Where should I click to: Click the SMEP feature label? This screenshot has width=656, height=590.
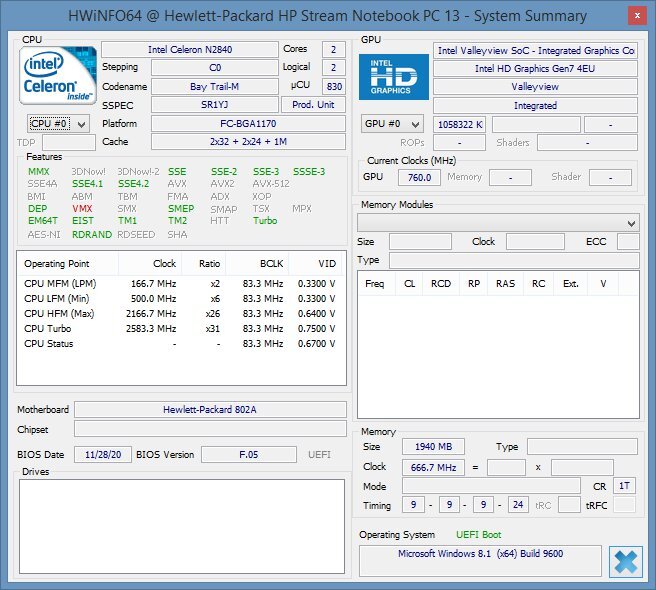(x=181, y=208)
